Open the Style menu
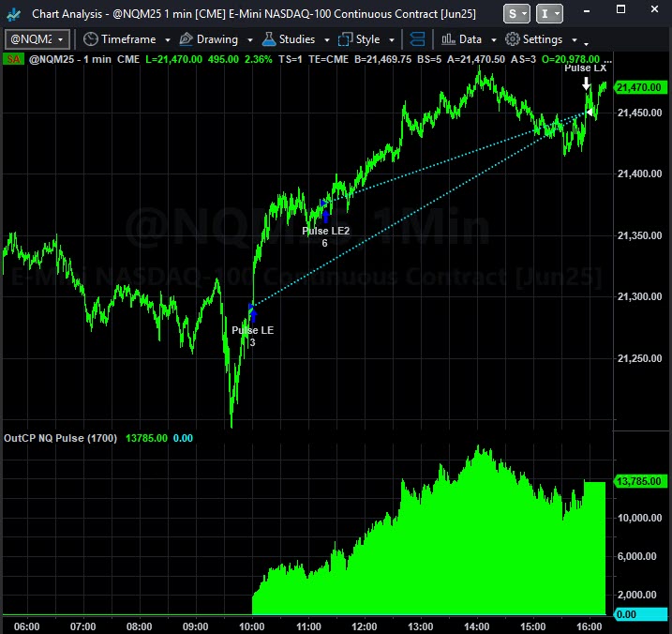The width and height of the screenshot is (672, 634). pos(367,39)
